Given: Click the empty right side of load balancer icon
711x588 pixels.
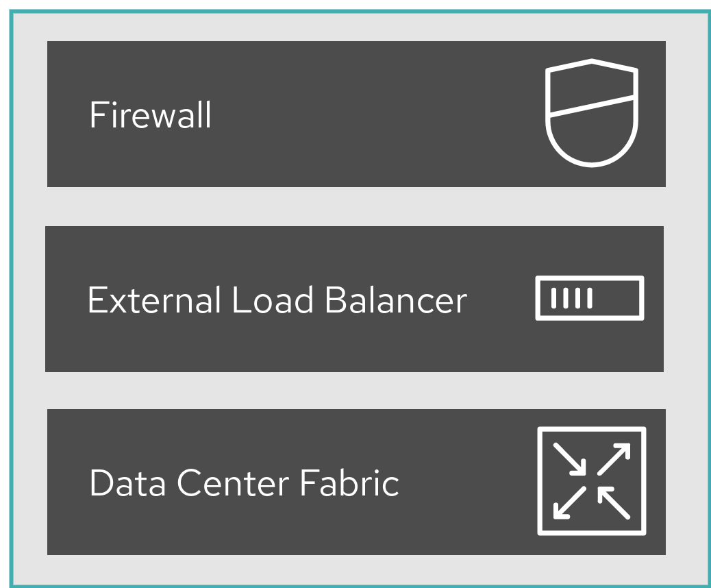Looking at the screenshot, I should point(616,298).
